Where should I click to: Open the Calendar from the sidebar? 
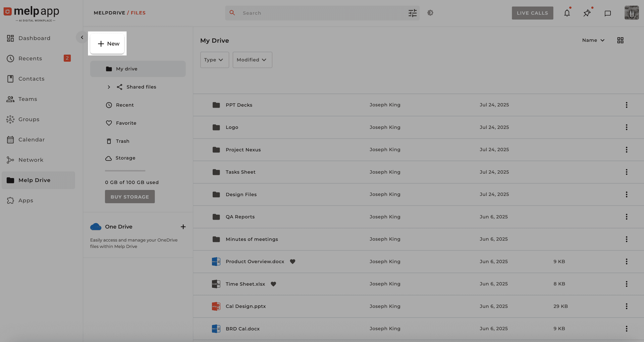coord(31,139)
